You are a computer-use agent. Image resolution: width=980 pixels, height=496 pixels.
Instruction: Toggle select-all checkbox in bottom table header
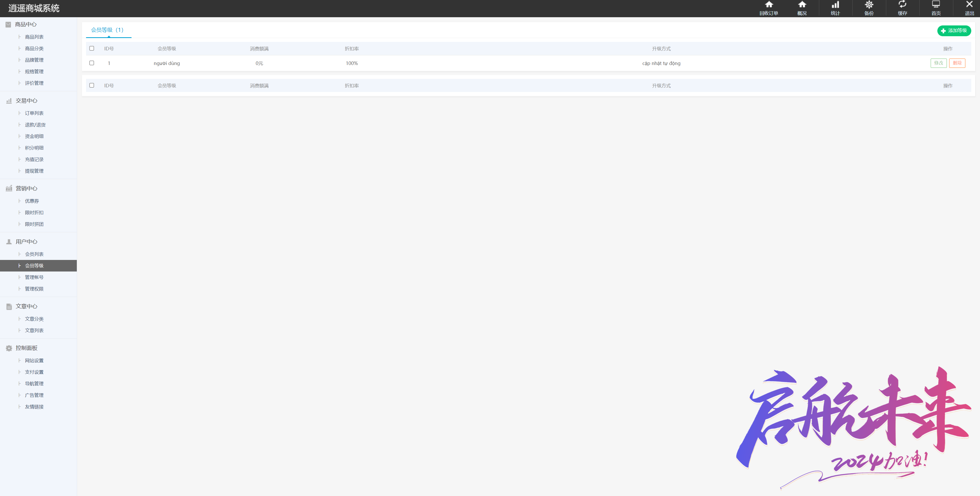pos(92,85)
